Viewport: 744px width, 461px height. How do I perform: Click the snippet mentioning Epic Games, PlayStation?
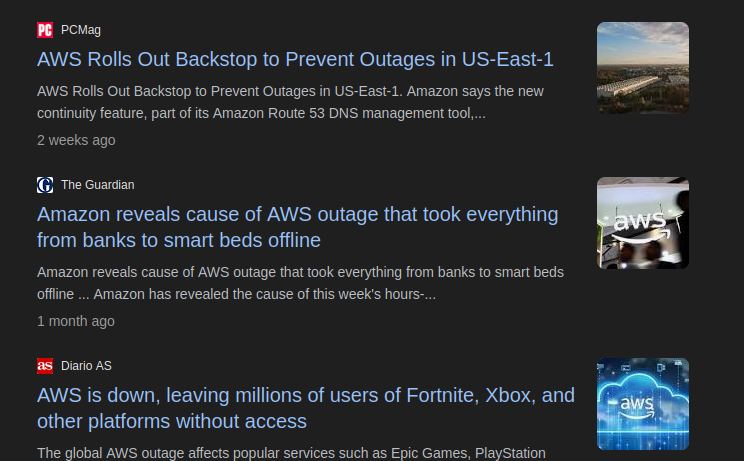coord(290,453)
